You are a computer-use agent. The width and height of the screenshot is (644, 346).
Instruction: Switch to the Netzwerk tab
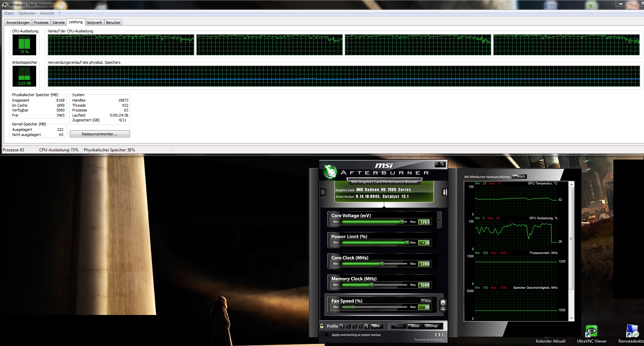coord(94,22)
